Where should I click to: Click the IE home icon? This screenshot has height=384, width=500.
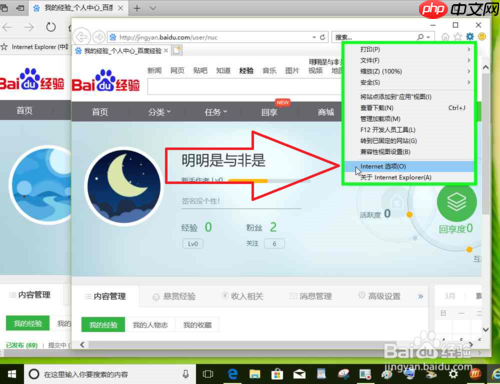[445, 37]
